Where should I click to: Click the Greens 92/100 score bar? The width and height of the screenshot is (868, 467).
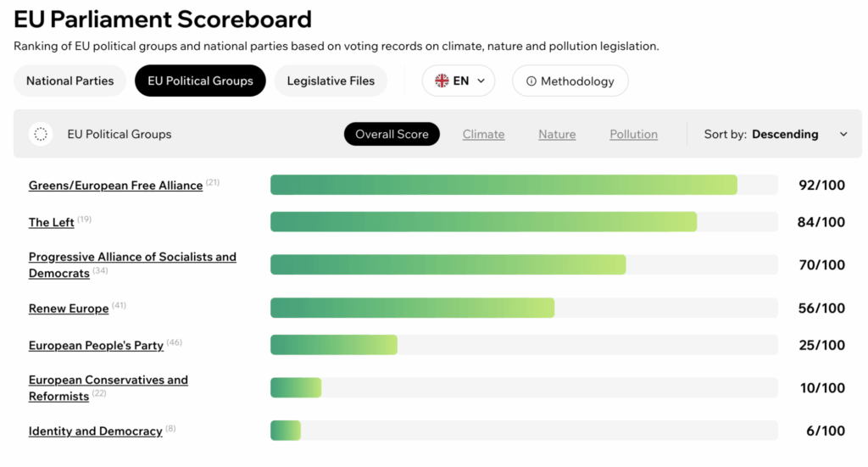[x=504, y=185]
